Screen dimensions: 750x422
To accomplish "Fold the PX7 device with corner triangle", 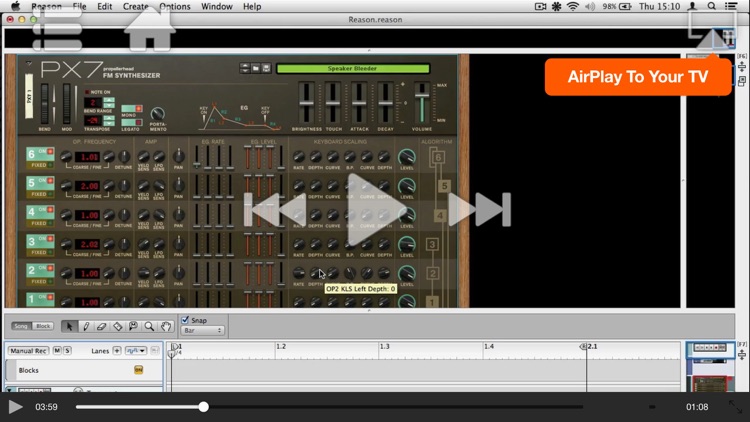I will click(x=29, y=63).
